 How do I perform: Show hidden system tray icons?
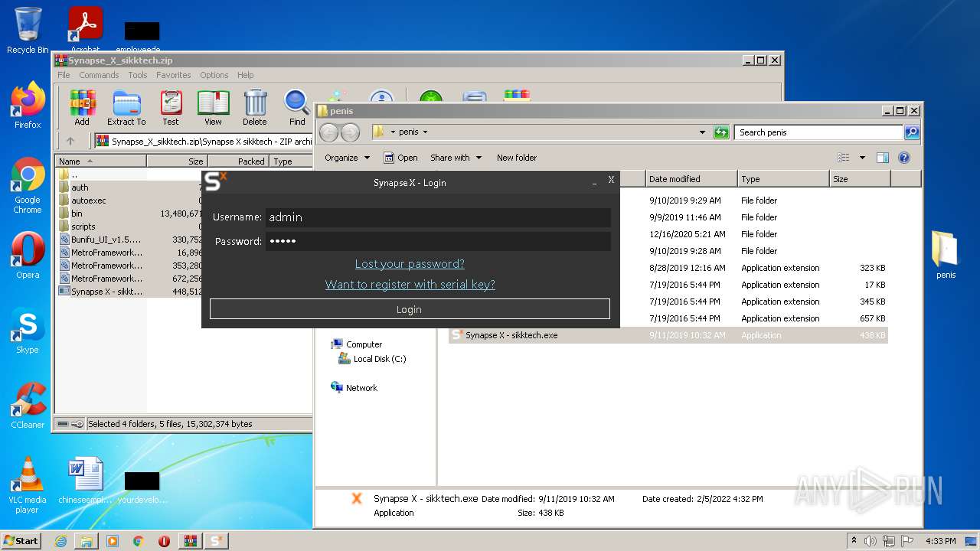point(854,541)
